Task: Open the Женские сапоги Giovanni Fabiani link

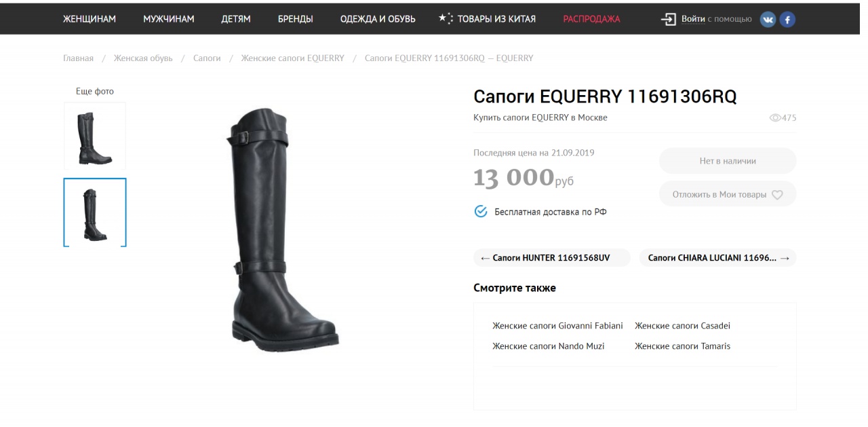Action: point(557,326)
